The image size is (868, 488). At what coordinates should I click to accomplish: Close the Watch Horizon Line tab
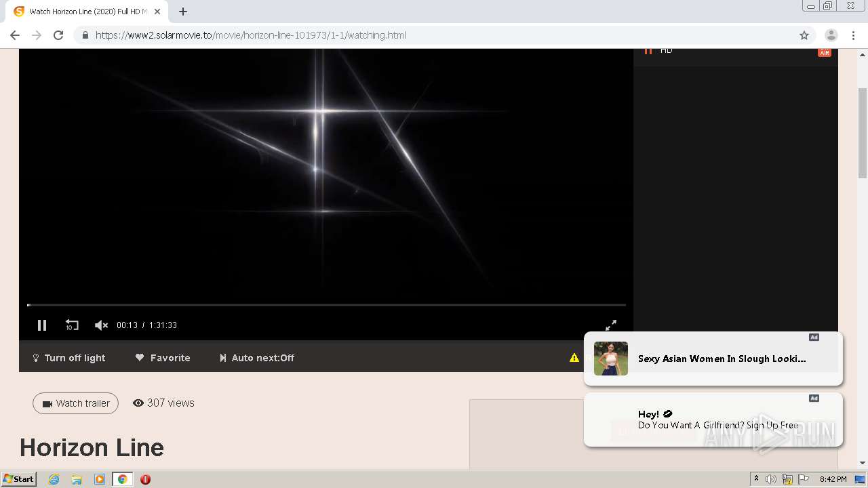(157, 12)
